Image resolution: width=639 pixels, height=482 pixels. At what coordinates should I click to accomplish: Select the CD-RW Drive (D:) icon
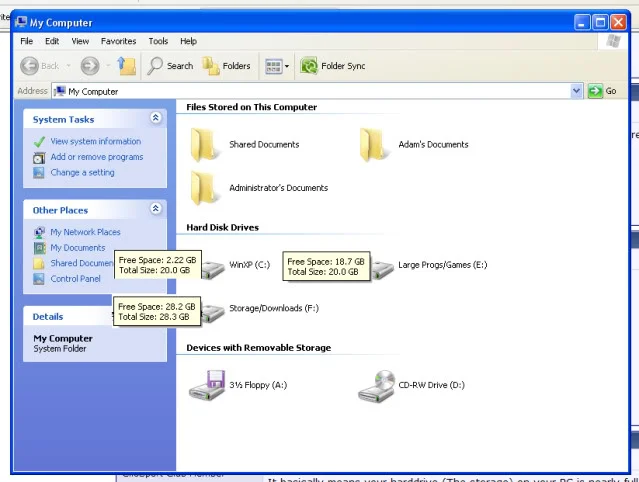click(x=377, y=386)
